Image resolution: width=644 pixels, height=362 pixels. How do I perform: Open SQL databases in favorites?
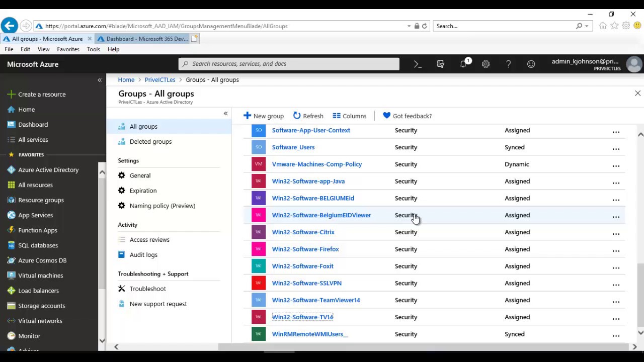pos(38,245)
